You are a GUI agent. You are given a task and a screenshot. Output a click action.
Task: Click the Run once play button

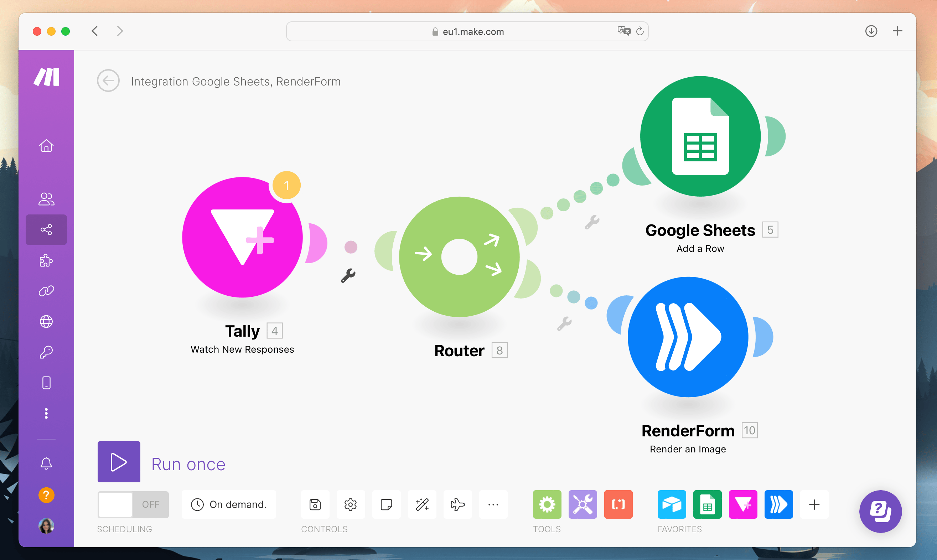coord(119,462)
